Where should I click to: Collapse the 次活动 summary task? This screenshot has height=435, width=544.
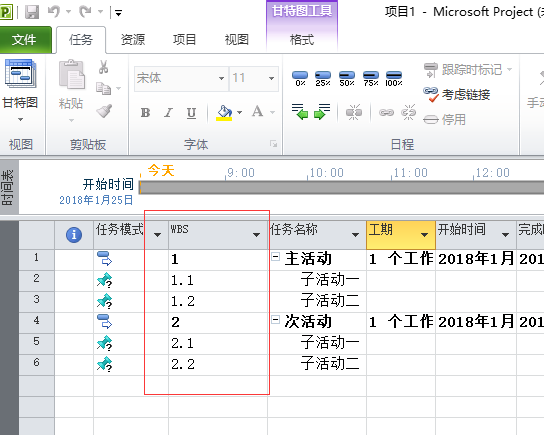[275, 320]
